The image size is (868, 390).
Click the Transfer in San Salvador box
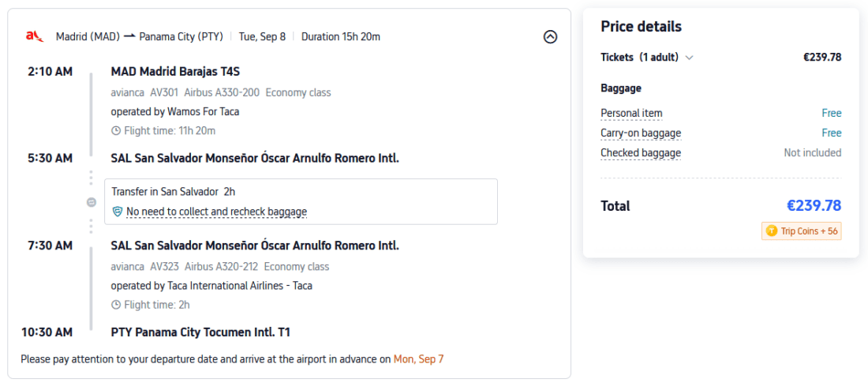pos(301,201)
